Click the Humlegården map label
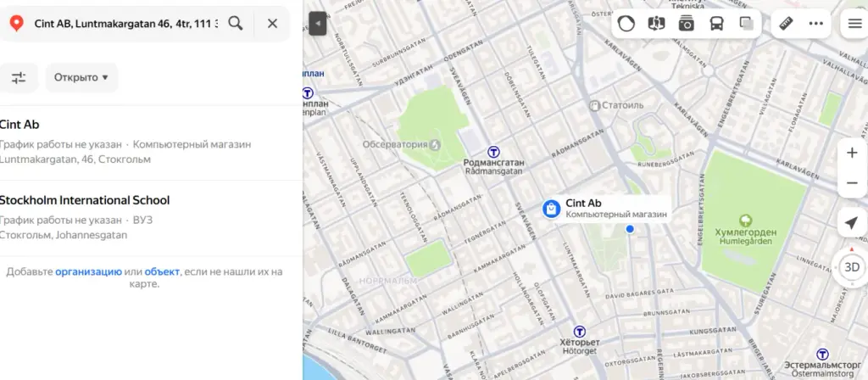 point(748,242)
